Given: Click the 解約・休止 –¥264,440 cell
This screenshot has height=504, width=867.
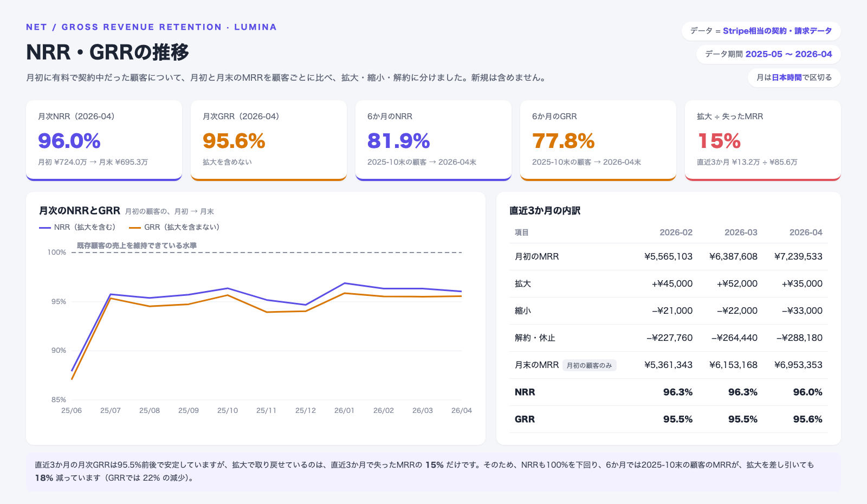Looking at the screenshot, I should coord(734,338).
